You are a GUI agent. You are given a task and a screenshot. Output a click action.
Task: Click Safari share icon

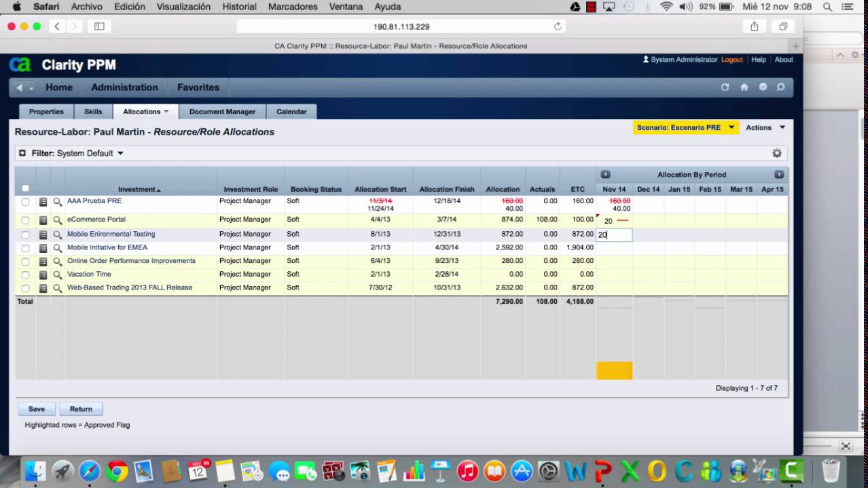(x=755, y=27)
